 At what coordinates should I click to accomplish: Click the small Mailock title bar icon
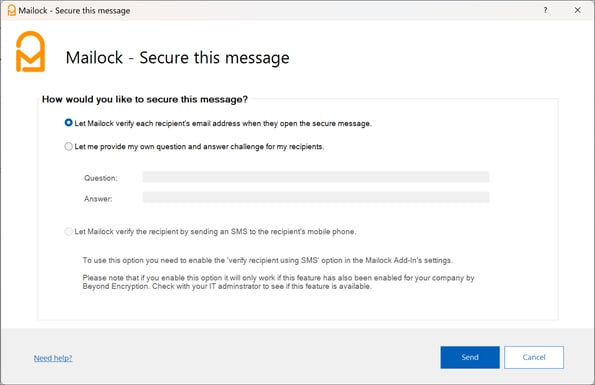tap(12, 10)
